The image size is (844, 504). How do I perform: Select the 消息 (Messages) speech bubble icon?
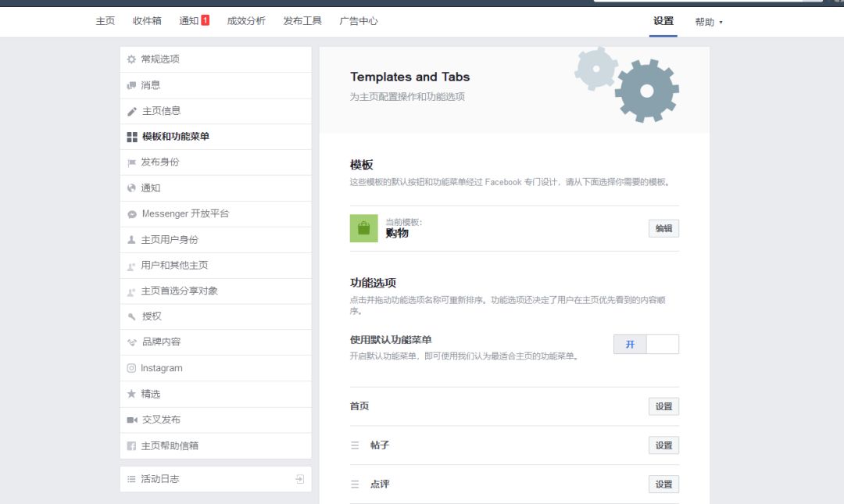click(x=131, y=84)
